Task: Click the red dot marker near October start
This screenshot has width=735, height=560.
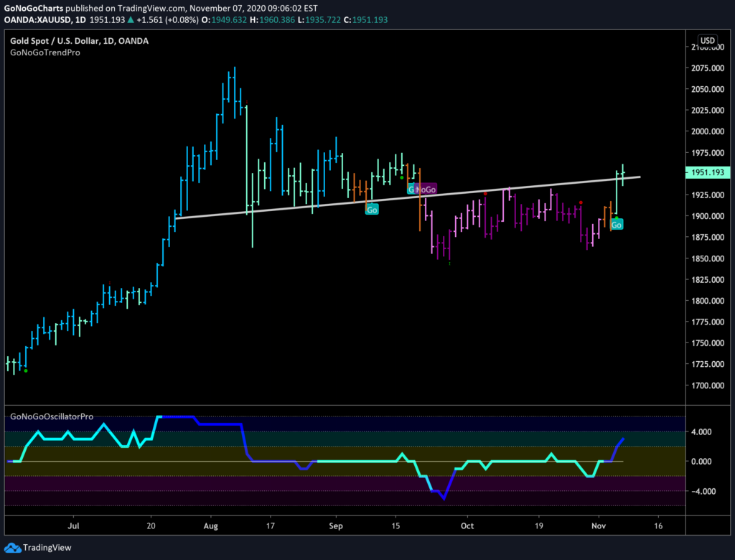Action: click(x=486, y=192)
